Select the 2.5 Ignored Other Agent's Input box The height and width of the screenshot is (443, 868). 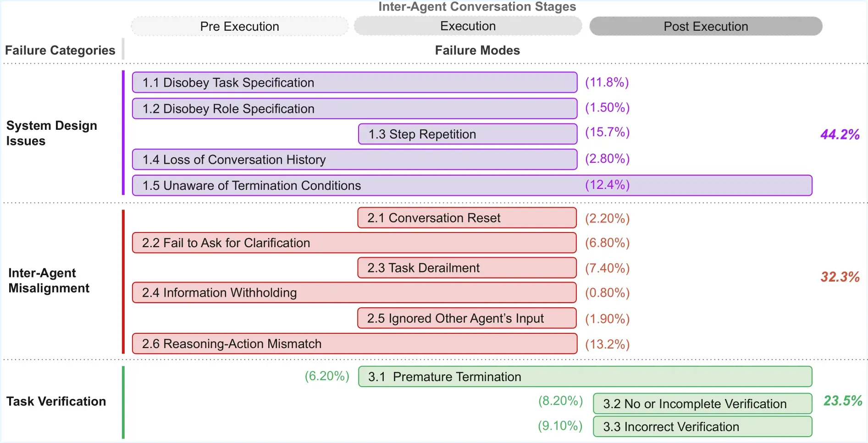point(467,318)
